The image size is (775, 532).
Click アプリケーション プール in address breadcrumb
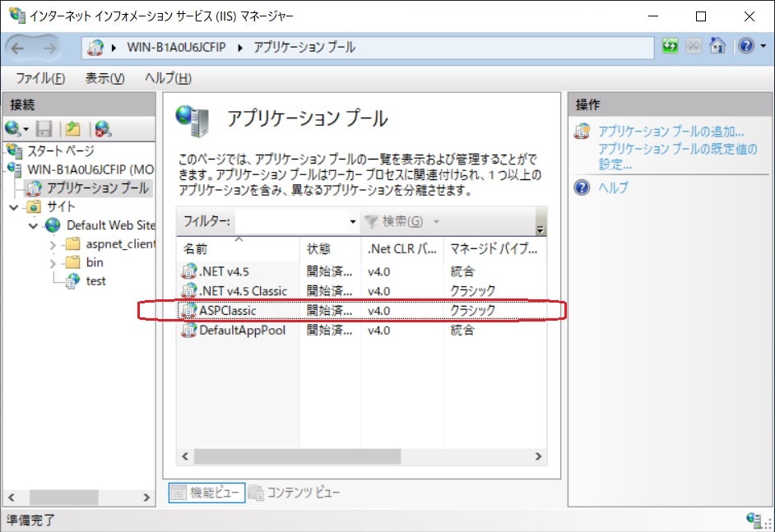coord(304,48)
